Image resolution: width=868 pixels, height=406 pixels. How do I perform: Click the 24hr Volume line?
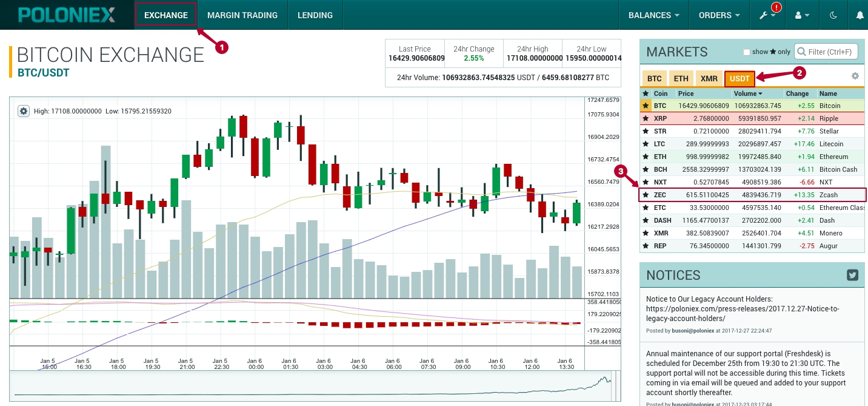point(503,78)
